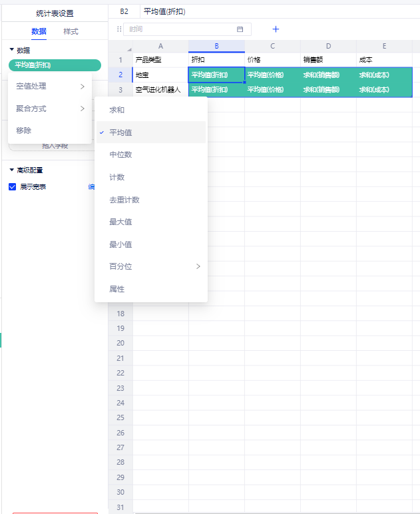Viewport: 420px width, 514px height.
Task: Collapse the 高级配置 section
Action: (12, 170)
